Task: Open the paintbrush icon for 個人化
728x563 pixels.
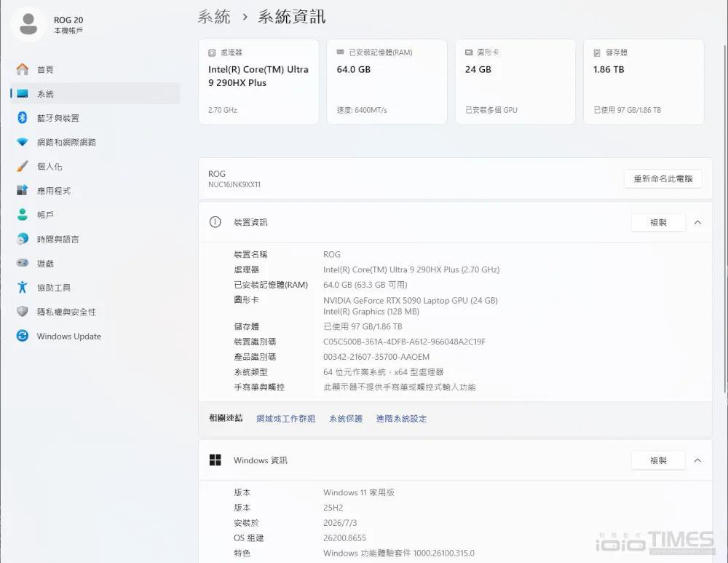Action: pyautogui.click(x=23, y=166)
